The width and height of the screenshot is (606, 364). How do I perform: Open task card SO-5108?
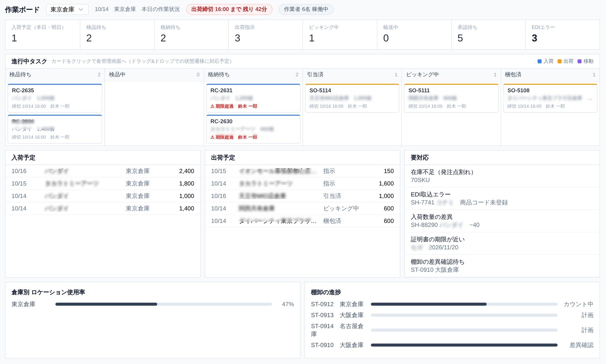(550, 98)
